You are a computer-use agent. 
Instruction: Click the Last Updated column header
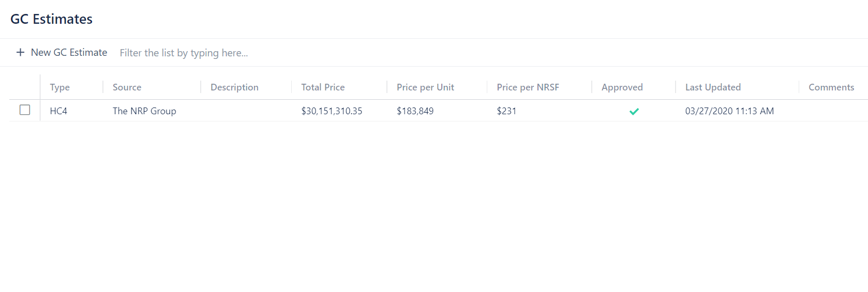(713, 87)
